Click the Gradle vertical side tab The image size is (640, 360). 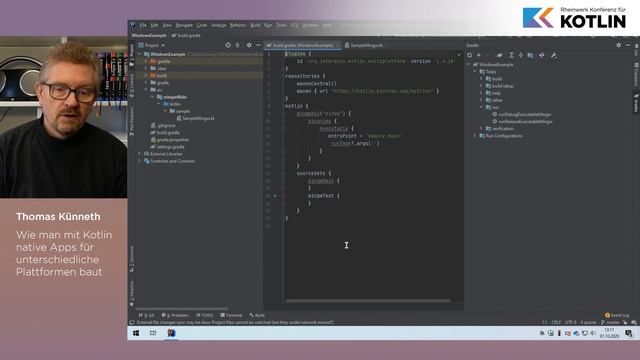[636, 102]
